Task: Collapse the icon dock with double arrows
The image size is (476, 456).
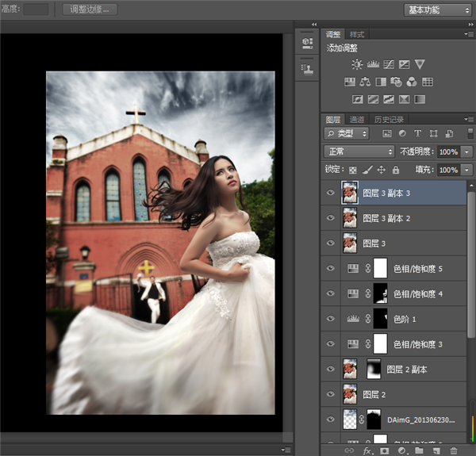Action: click(x=314, y=25)
